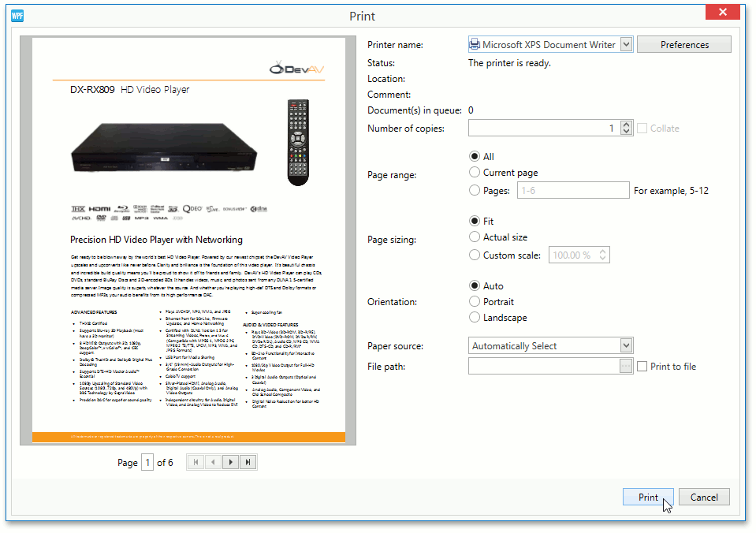Screen dimensions: 756x533
Task: Increase custom scale with the up arrow
Action: coord(603,252)
